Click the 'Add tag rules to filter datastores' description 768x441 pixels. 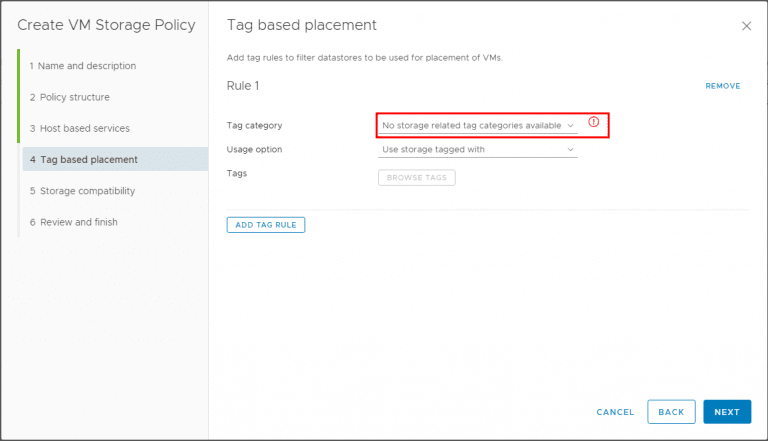tap(364, 58)
